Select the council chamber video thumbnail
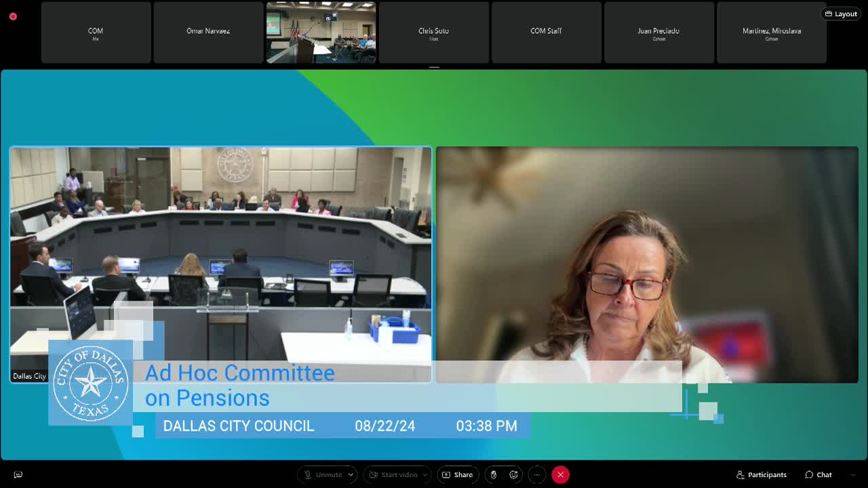 [x=321, y=33]
